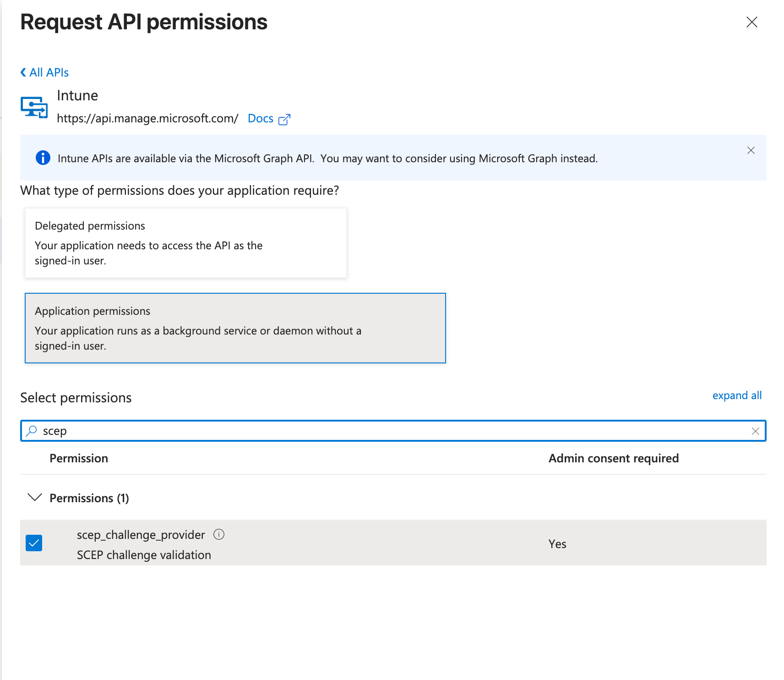The height and width of the screenshot is (680, 784).
Task: Open Docs via the external link icon
Action: [284, 119]
